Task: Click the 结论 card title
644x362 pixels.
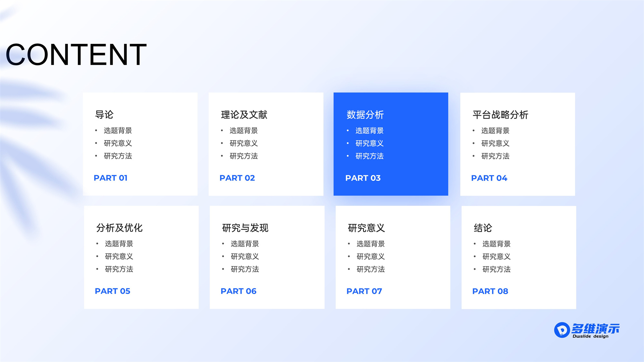Action: [x=483, y=228]
